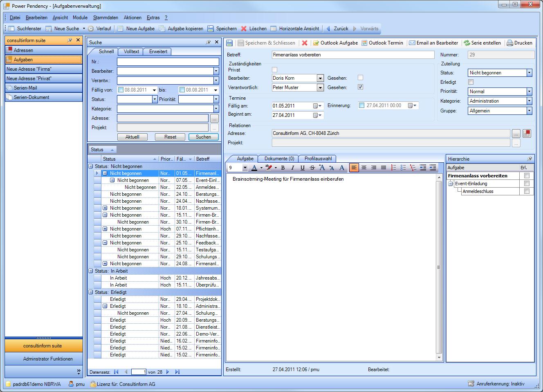Click Aufgabe kopieren in toolbar

[x=181, y=29]
